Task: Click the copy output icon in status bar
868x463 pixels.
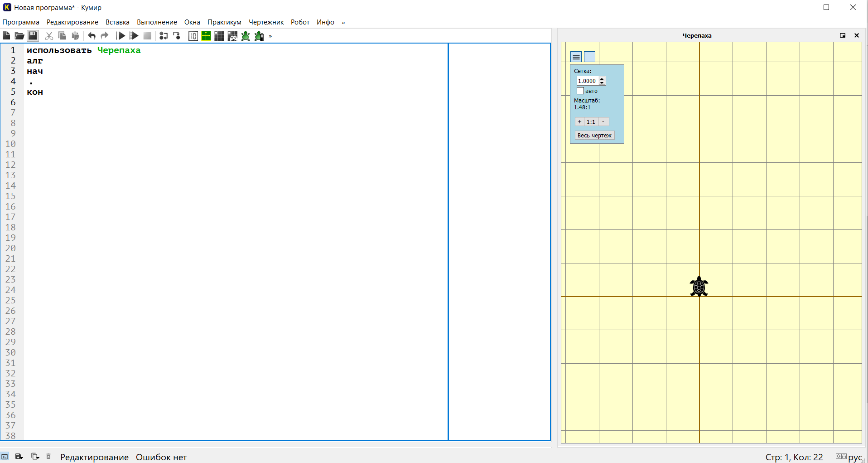Action: (x=35, y=457)
